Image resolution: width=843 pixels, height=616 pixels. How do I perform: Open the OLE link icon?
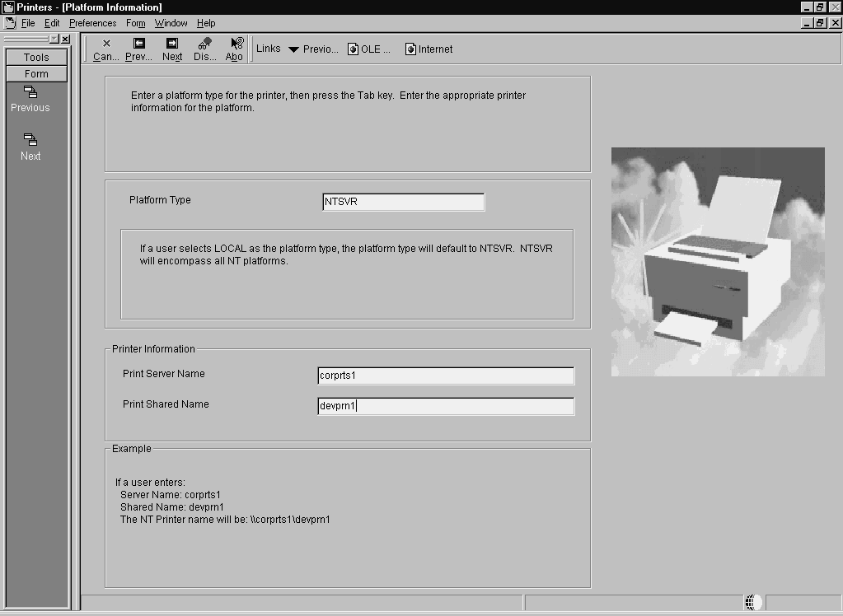(x=353, y=49)
